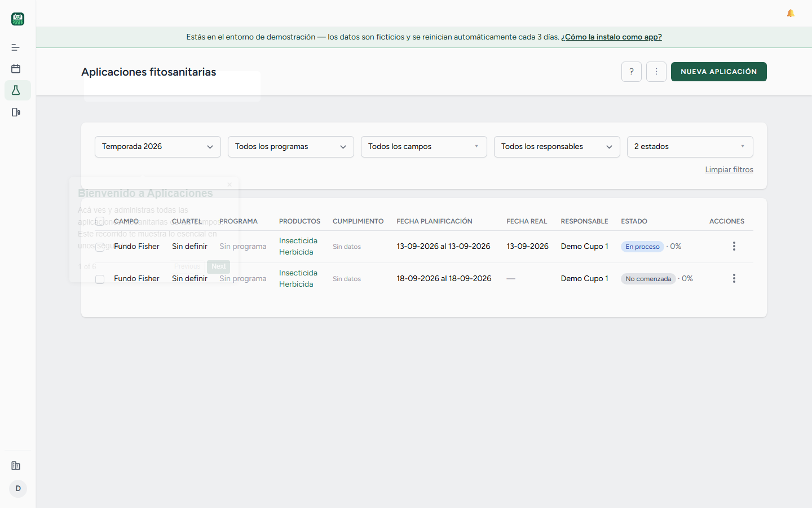Click the FECHA PLANIFICACIÓN column header

pos(435,221)
